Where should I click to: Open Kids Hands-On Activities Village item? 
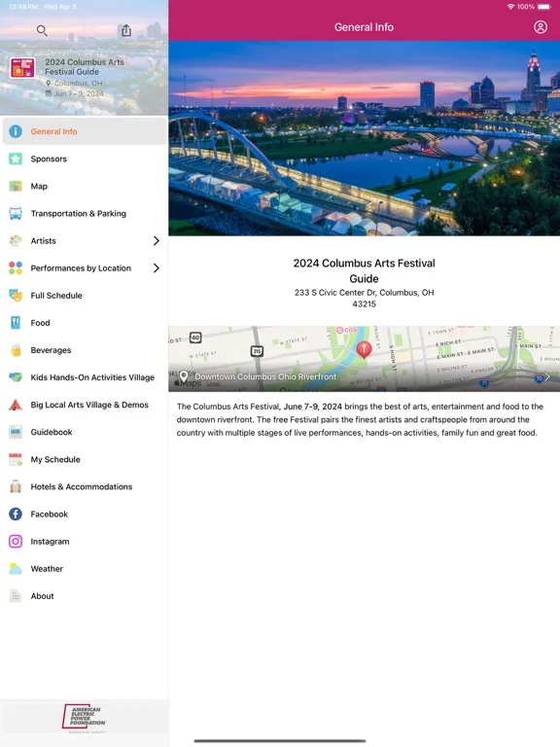click(85, 377)
